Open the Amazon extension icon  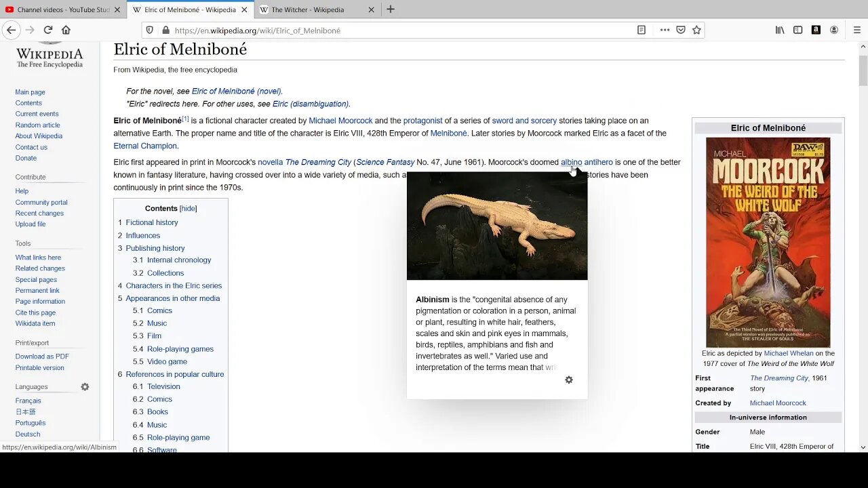click(x=816, y=30)
